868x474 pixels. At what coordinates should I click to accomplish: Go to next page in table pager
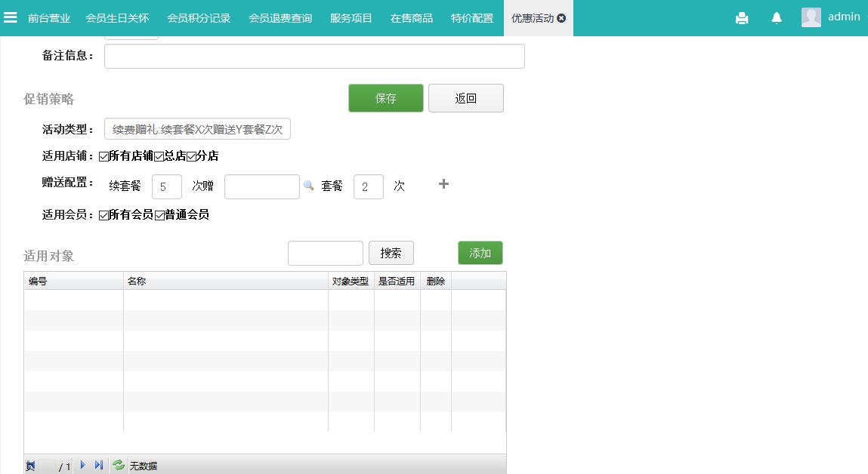click(83, 466)
